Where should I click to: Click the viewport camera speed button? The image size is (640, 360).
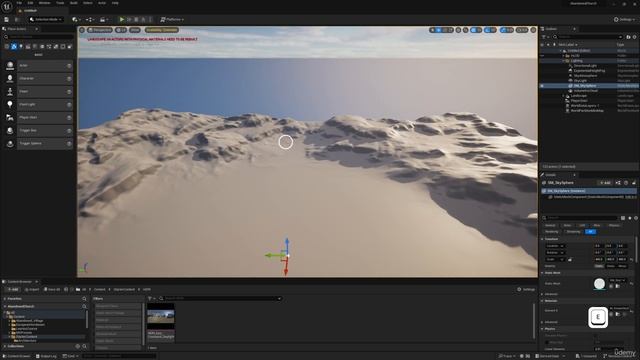pos(522,30)
